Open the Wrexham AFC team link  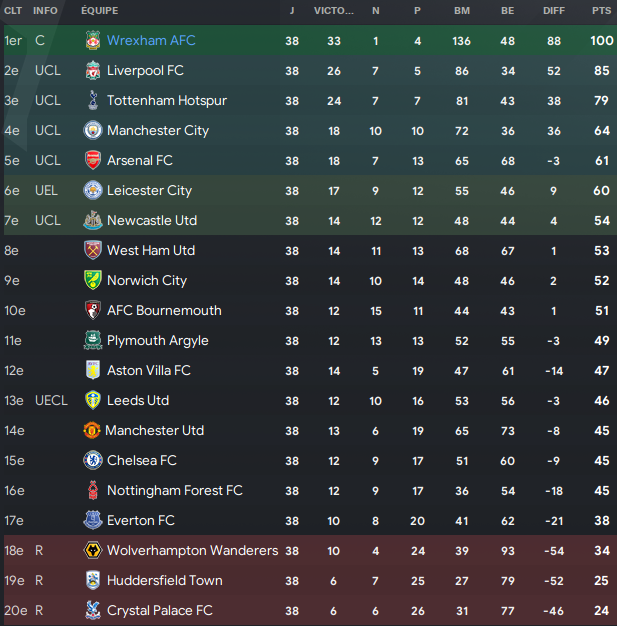point(151,40)
